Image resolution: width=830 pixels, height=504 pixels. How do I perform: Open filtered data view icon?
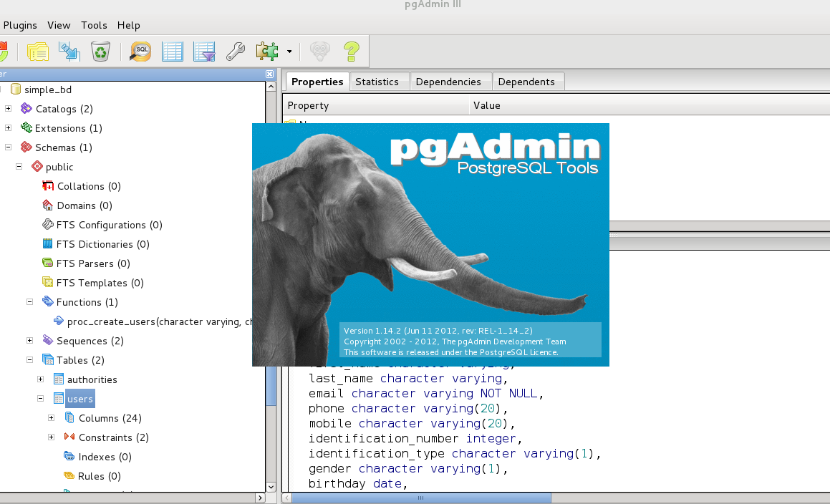coord(204,51)
